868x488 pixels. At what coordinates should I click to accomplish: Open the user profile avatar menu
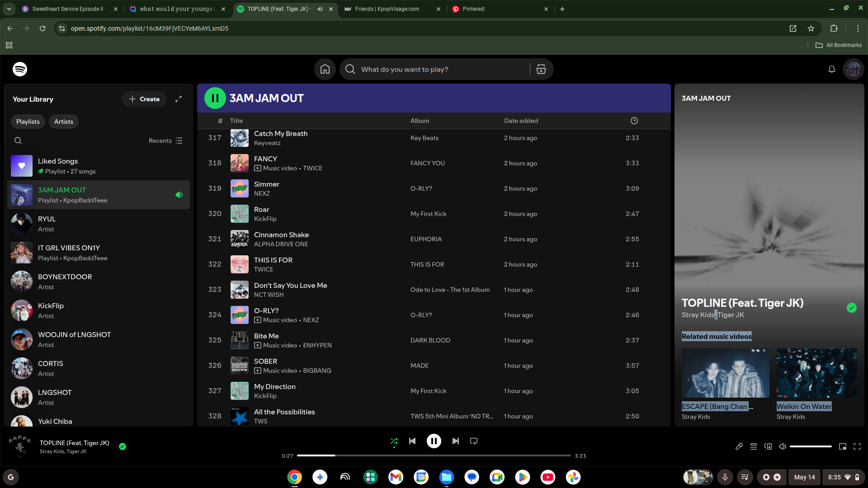tap(854, 69)
